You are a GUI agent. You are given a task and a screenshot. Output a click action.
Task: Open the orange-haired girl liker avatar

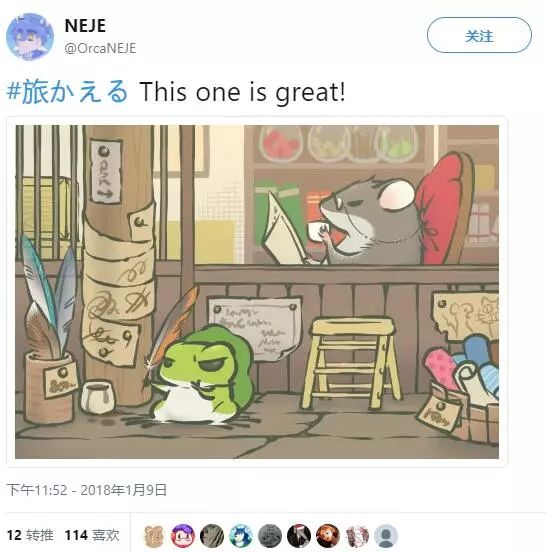point(328,536)
